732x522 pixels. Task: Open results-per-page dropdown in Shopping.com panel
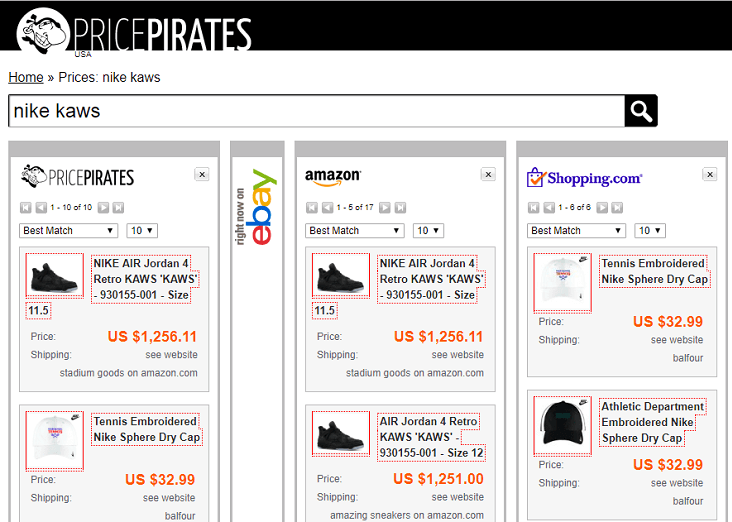click(649, 231)
